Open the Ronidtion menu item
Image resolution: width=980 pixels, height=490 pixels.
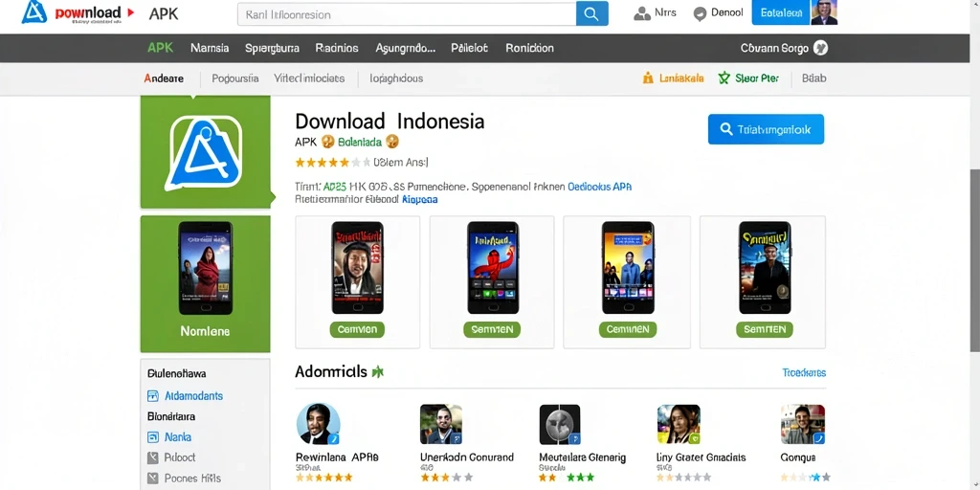[530, 48]
